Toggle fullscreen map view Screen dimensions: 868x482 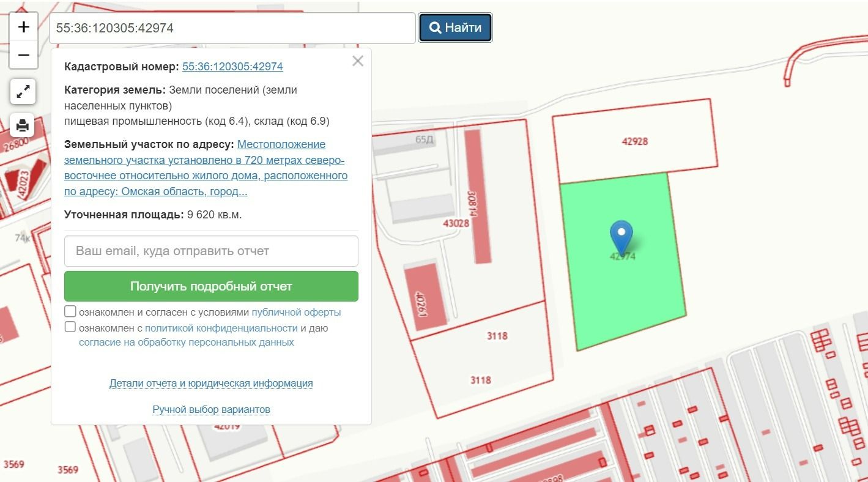[x=23, y=92]
